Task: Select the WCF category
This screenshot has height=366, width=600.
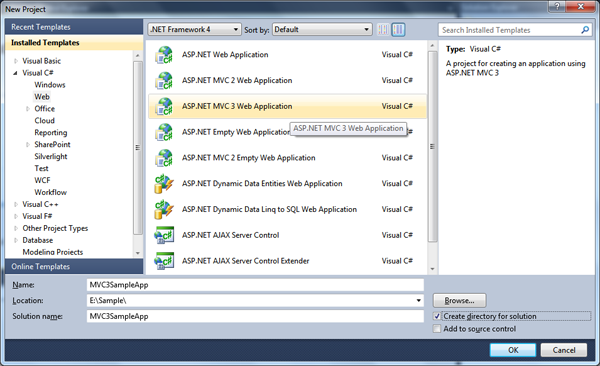Action: 42,180
